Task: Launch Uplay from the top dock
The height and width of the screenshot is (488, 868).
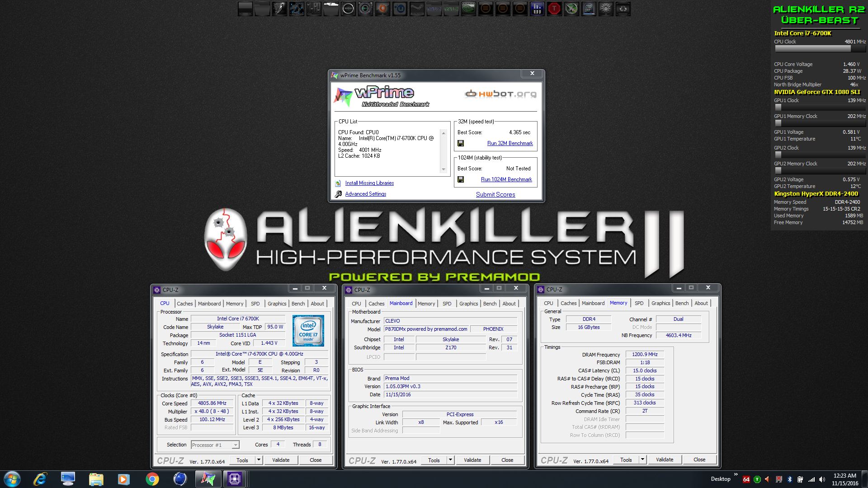Action: (400, 9)
